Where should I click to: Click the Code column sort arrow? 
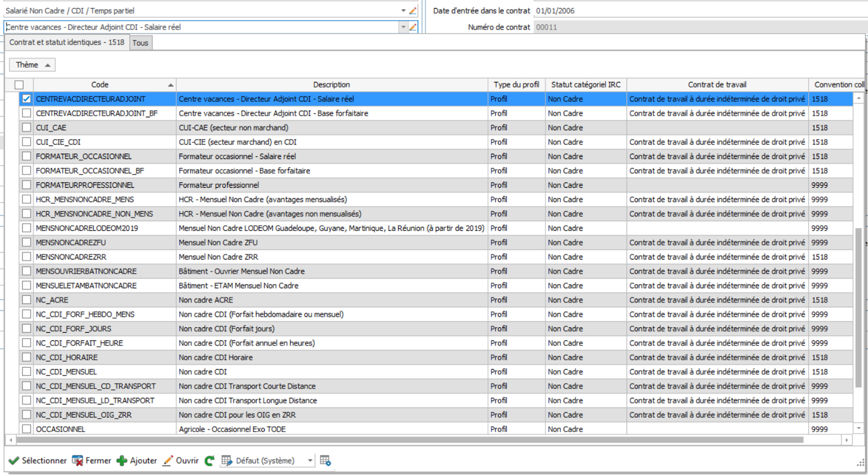coord(170,85)
